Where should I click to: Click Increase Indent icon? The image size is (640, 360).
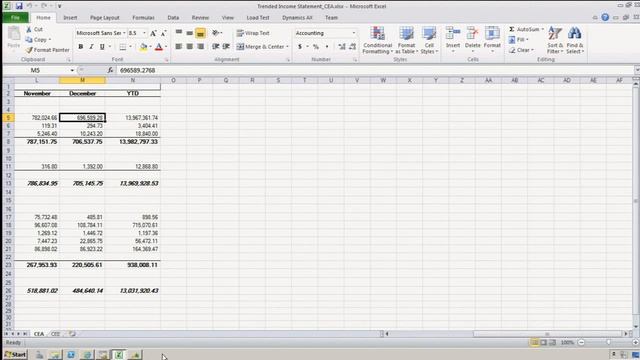coord(226,47)
